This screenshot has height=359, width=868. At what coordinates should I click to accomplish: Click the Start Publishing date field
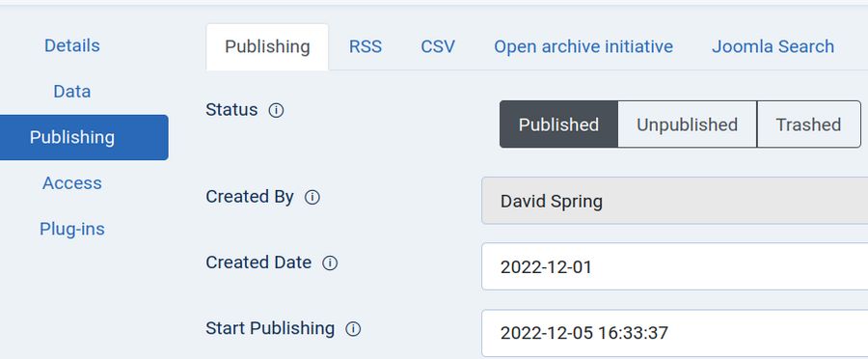[x=675, y=333]
